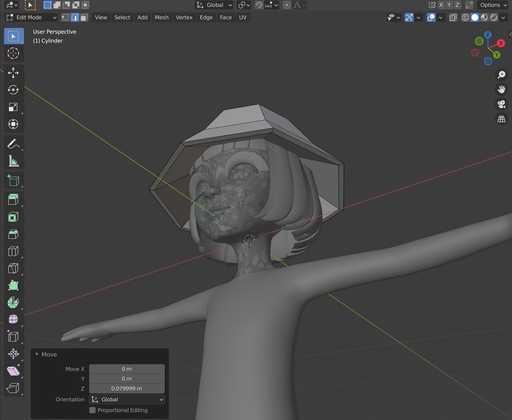512x420 pixels.
Task: Select the Knife tool
Action: pos(14,268)
